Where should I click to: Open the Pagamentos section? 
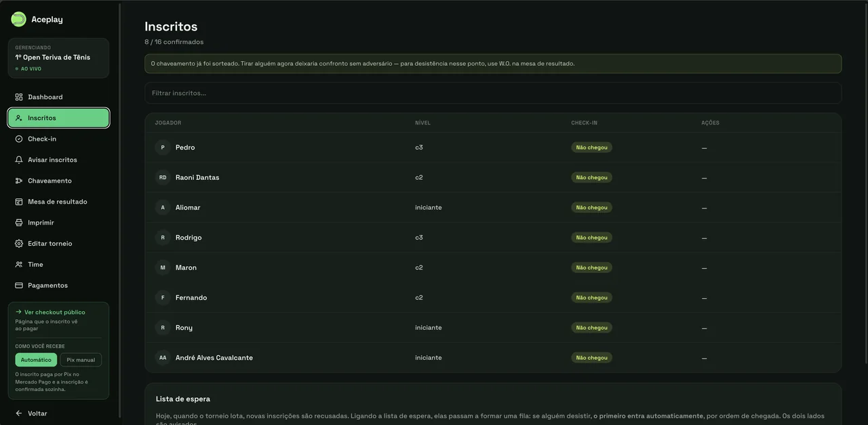pos(58,285)
